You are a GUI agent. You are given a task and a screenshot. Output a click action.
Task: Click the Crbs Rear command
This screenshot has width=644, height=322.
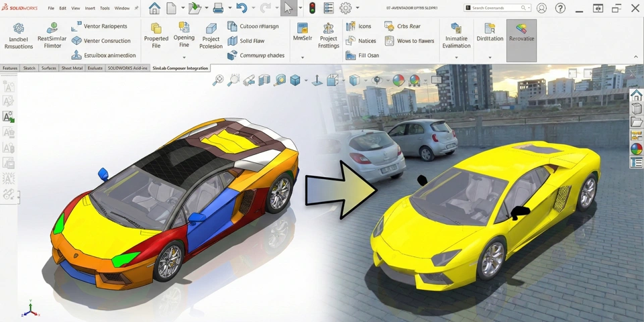402,26
